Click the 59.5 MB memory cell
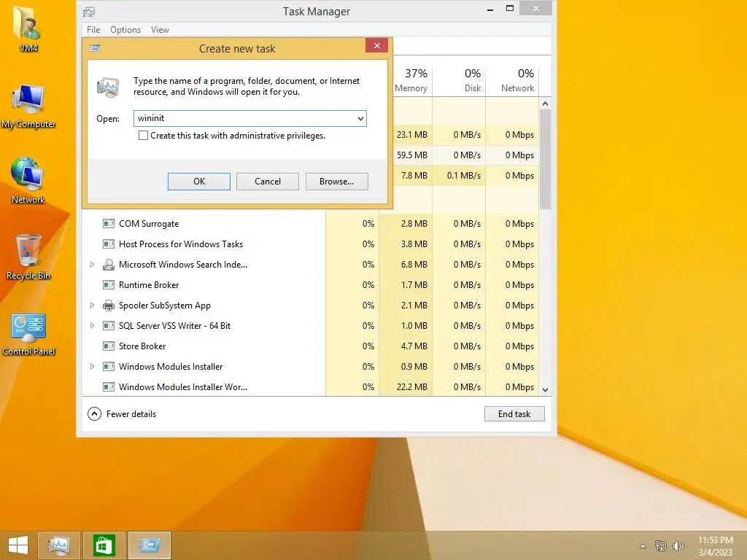Screen dimensions: 747x560 click(411, 155)
